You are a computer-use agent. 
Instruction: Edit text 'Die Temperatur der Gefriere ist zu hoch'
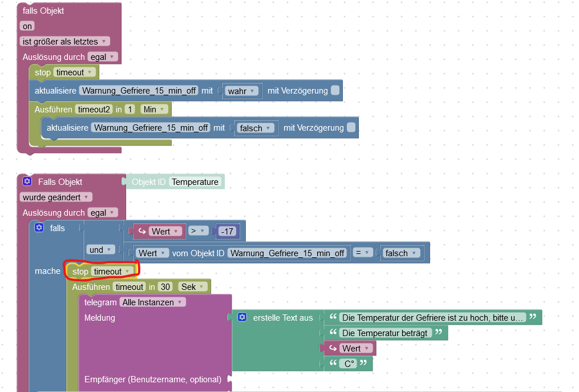(432, 317)
